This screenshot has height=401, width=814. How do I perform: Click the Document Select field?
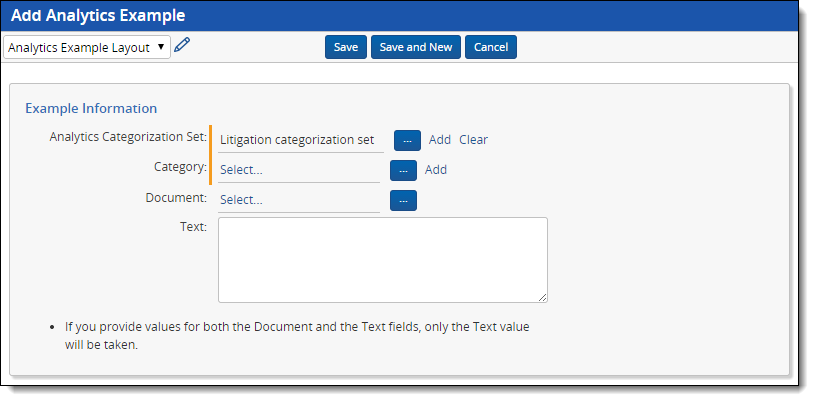[298, 200]
